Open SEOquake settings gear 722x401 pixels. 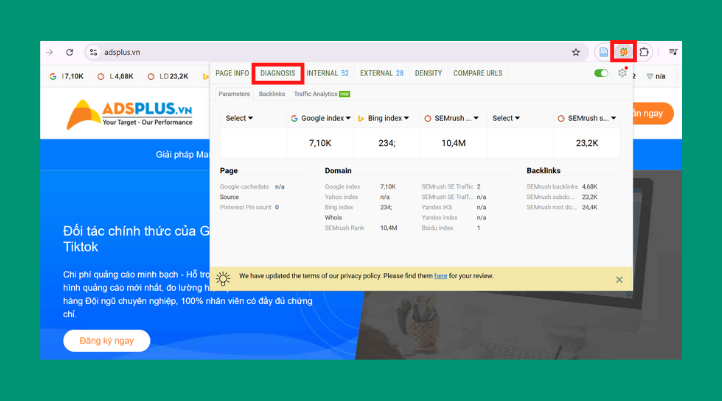622,73
